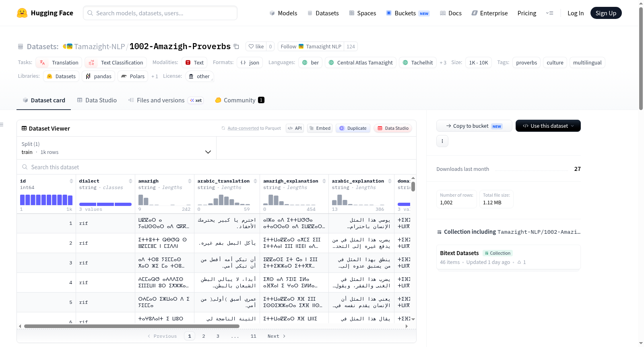The image size is (644, 347).
Task: Select the Text Classification task tag
Action: pos(116,62)
